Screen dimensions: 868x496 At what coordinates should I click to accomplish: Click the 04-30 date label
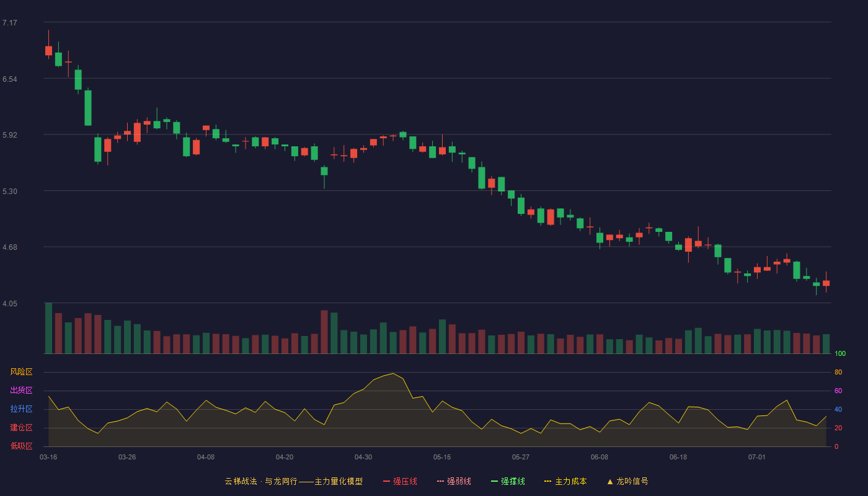(363, 457)
